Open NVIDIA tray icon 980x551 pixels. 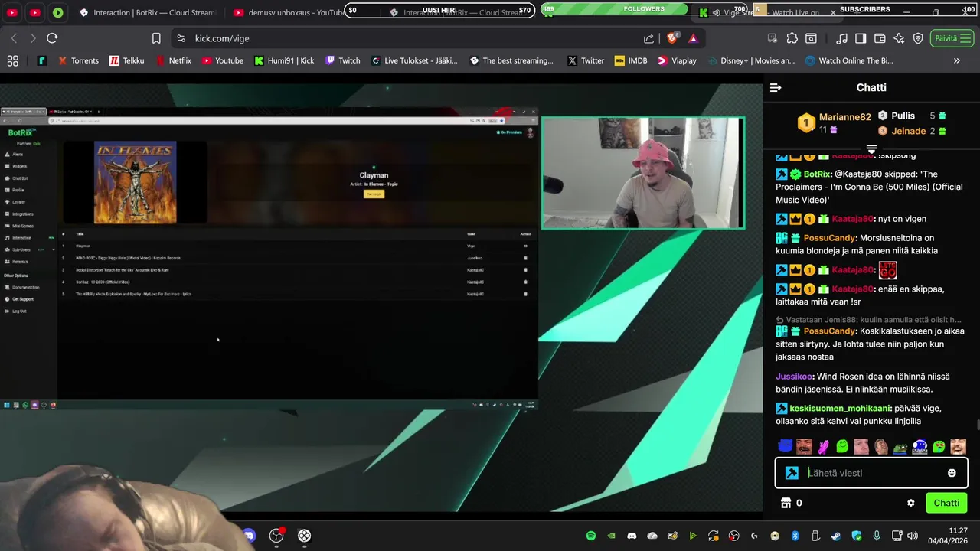pos(611,536)
